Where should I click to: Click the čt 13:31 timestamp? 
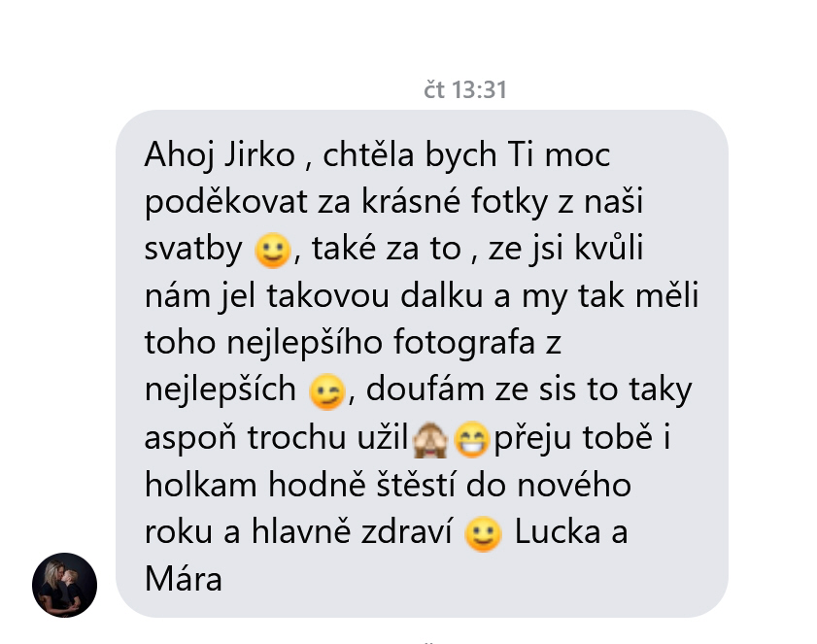[x=464, y=89]
